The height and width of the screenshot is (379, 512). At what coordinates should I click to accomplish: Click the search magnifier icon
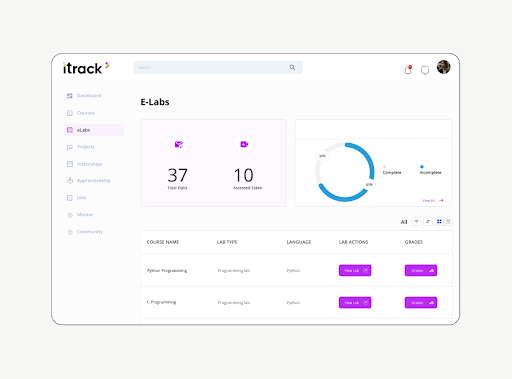pos(292,67)
